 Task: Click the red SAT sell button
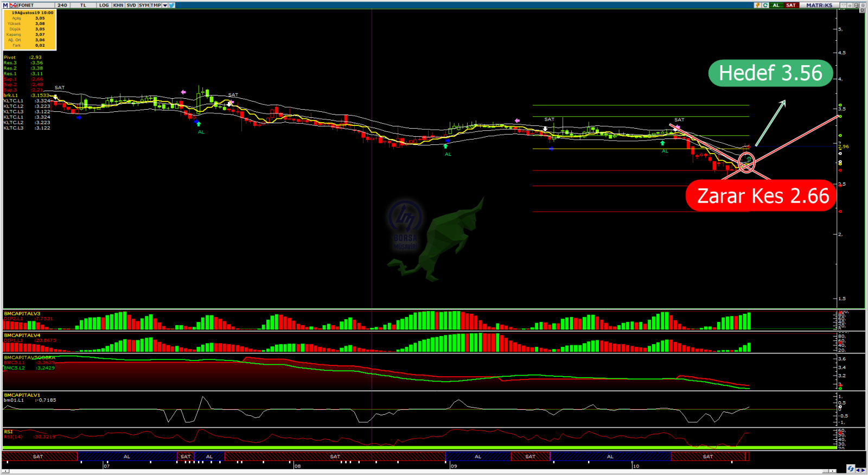click(x=791, y=5)
